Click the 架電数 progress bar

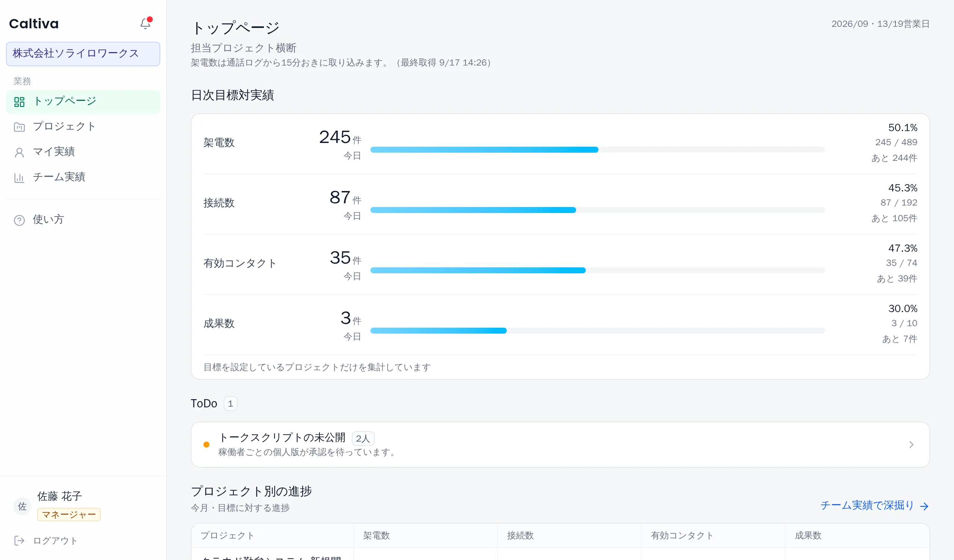pyautogui.click(x=597, y=150)
